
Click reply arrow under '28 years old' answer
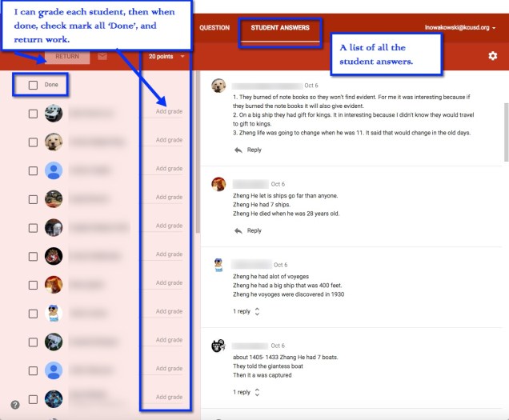pyautogui.click(x=238, y=230)
